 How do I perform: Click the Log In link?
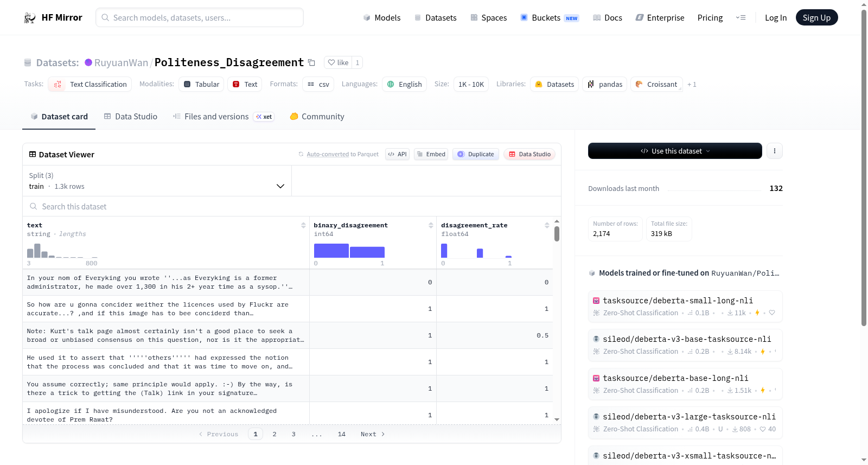pyautogui.click(x=776, y=18)
